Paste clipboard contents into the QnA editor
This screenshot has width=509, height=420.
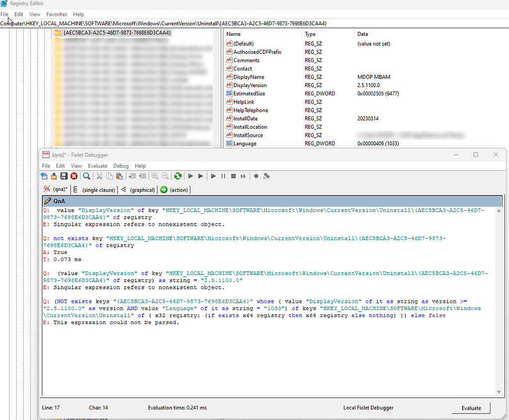click(x=120, y=176)
